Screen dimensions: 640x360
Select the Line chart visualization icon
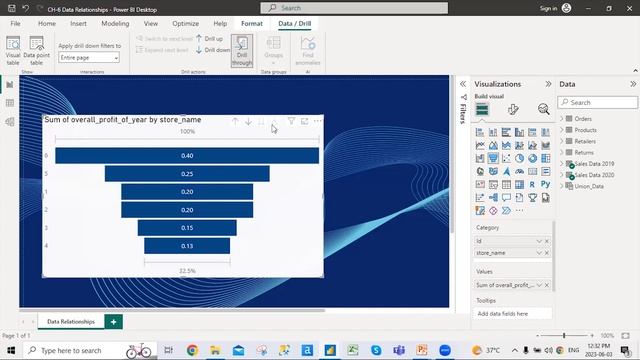(x=480, y=145)
